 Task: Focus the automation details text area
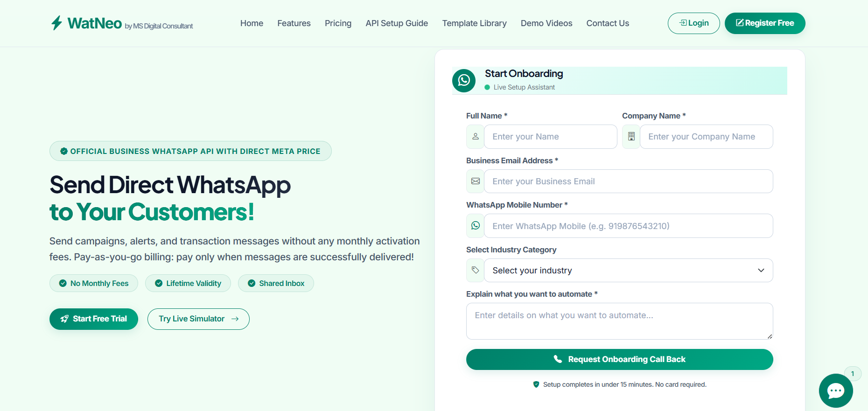(620, 321)
